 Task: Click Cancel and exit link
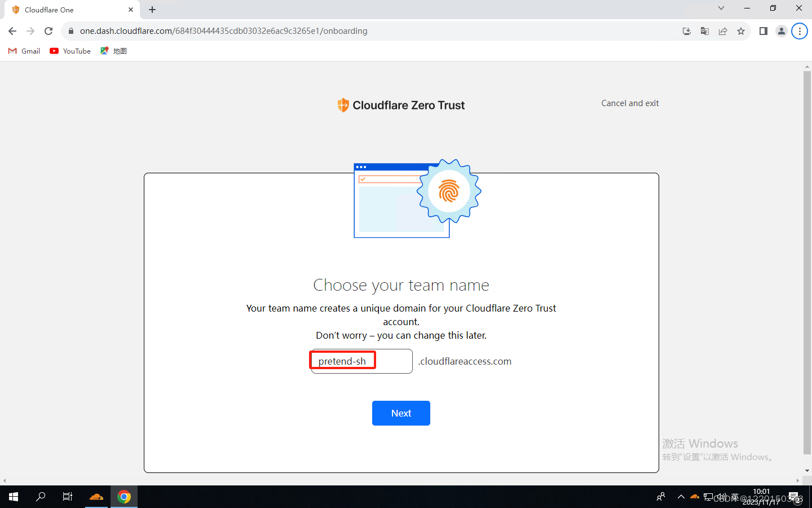(630, 103)
